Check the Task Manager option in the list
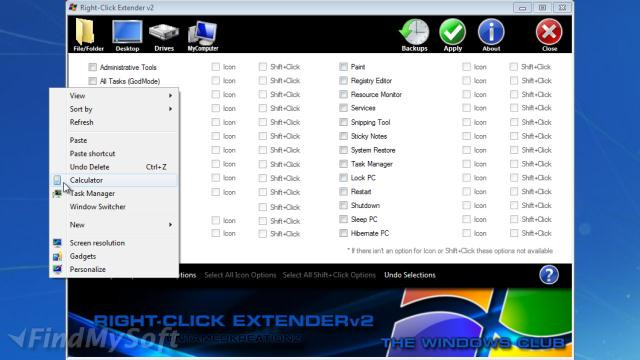 pyautogui.click(x=343, y=164)
